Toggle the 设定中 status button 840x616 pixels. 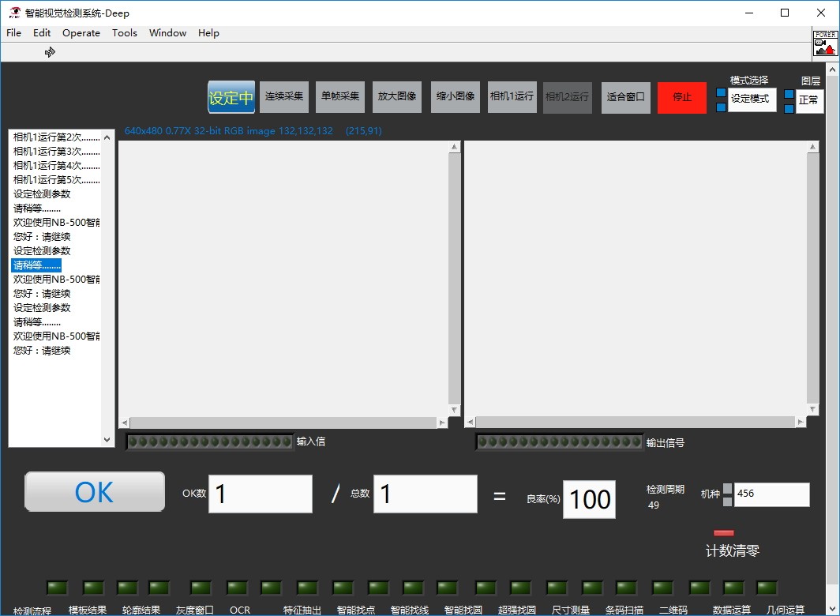[x=231, y=97]
